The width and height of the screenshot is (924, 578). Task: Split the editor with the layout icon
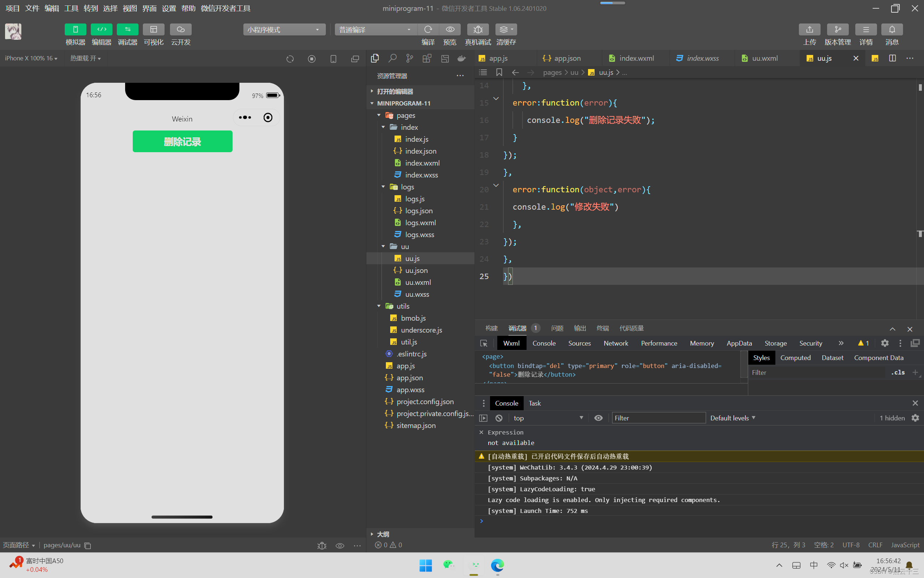click(892, 58)
